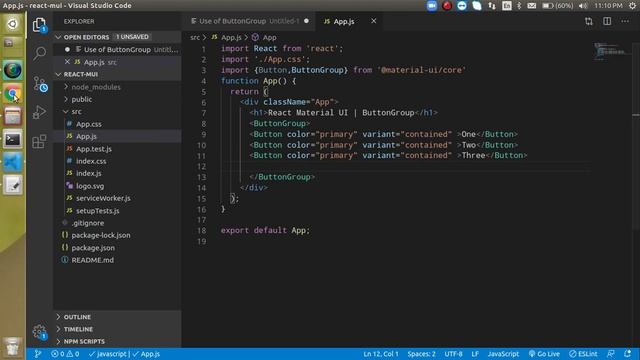Open the Extensions view
This screenshot has height=360, width=640.
pos(39,141)
